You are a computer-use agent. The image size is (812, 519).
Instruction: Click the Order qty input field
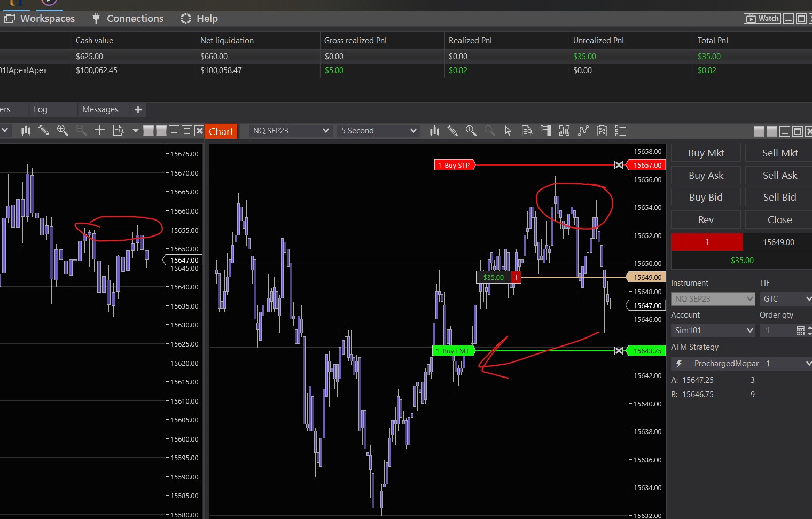coord(777,331)
